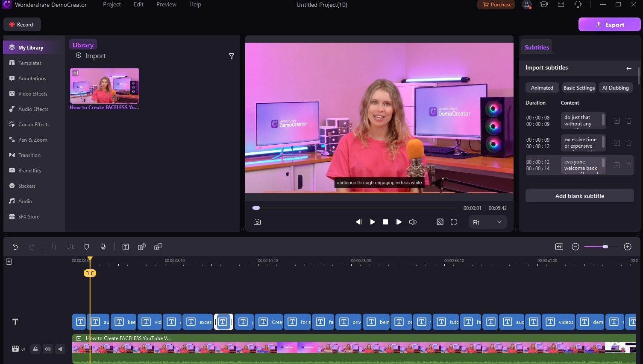This screenshot has height=364, width=643.
Task: Toggle visibility of video track 01
Action: pyautogui.click(x=48, y=349)
